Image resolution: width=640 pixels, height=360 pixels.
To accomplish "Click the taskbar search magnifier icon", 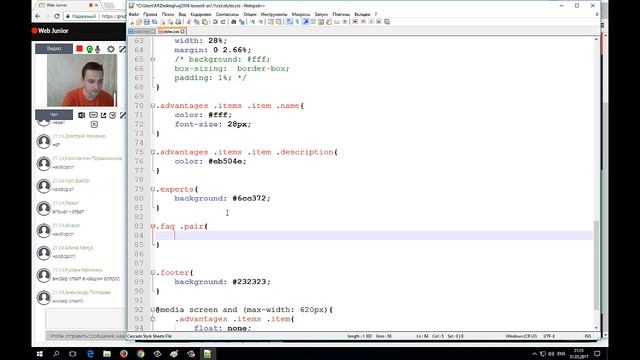I will [x=56, y=353].
